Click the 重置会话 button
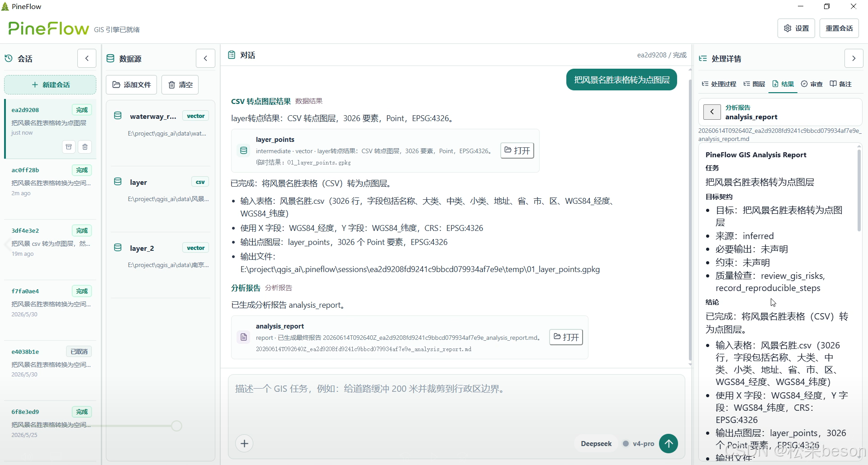This screenshot has height=465, width=868. [x=839, y=28]
